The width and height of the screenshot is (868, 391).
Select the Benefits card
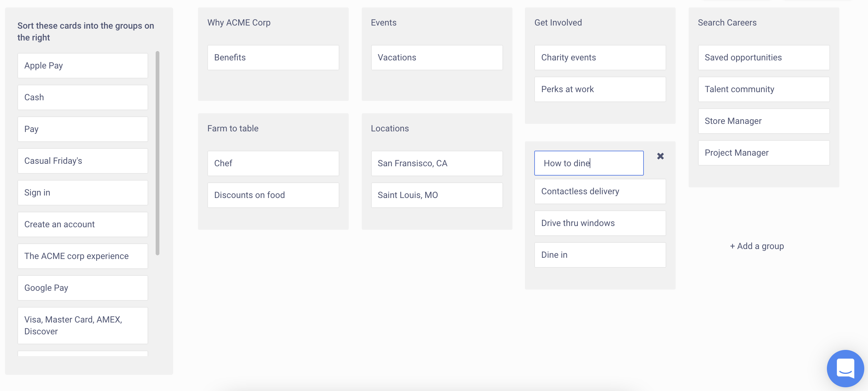point(273,58)
